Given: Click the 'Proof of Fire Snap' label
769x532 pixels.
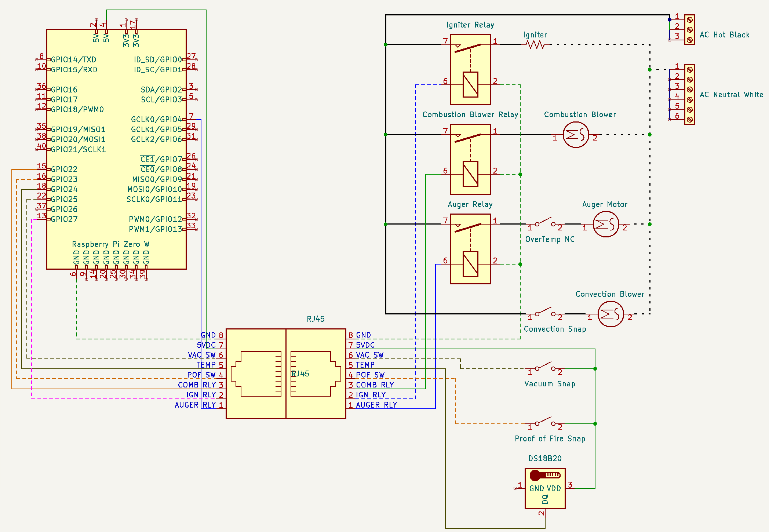Looking at the screenshot, I should point(550,439).
